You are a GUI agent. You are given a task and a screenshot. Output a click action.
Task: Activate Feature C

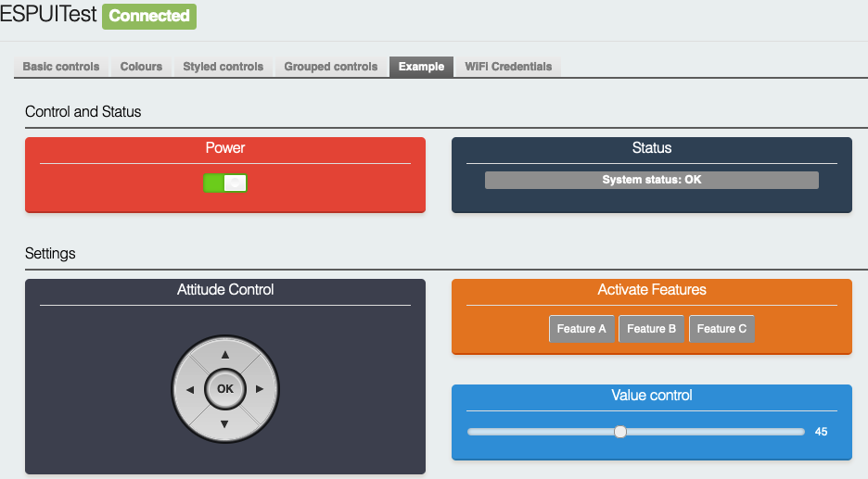pyautogui.click(x=721, y=329)
